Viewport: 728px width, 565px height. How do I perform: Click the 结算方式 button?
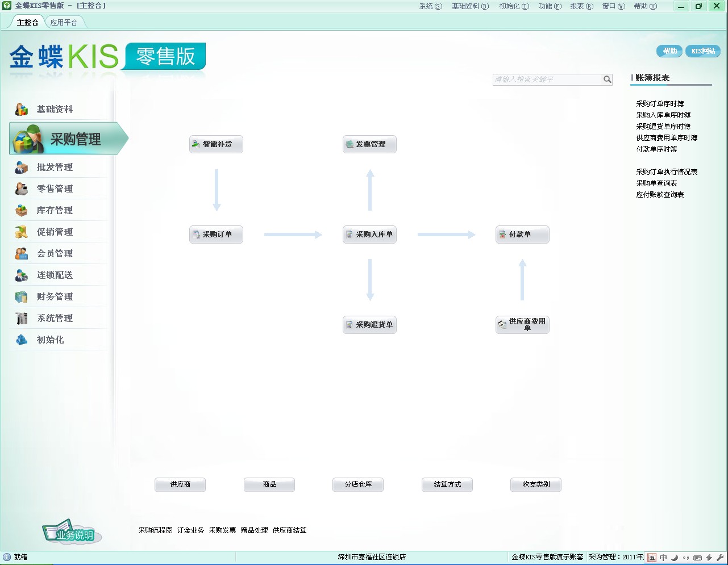(x=447, y=484)
